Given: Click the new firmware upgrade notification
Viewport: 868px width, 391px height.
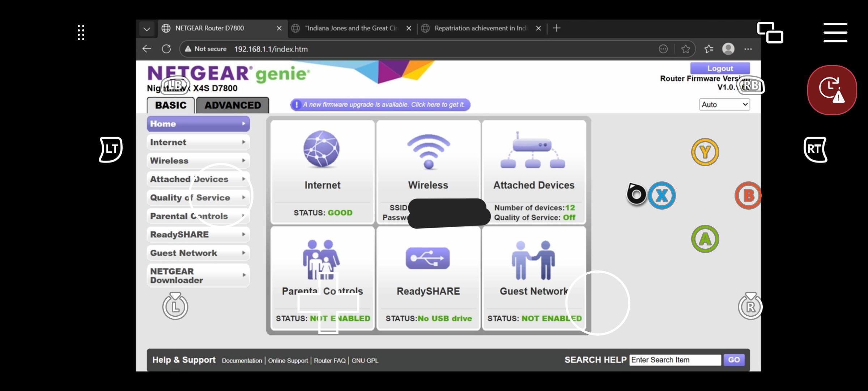Looking at the screenshot, I should click(380, 105).
